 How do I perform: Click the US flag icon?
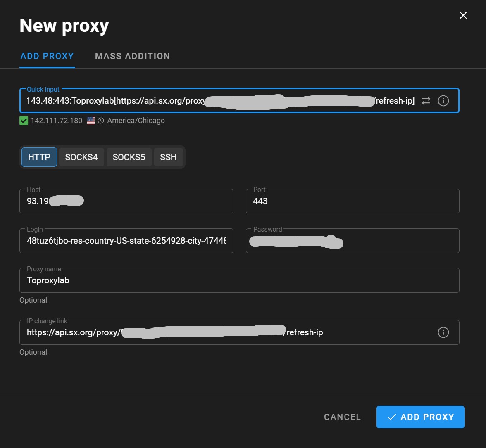point(91,121)
